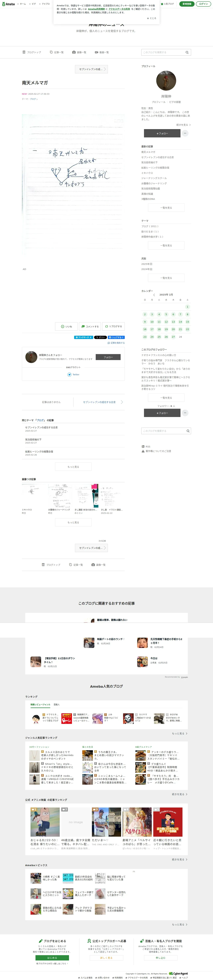The image size is (213, 980).
Task: Expand the ranking section with もっと見る
Action: [179, 733]
